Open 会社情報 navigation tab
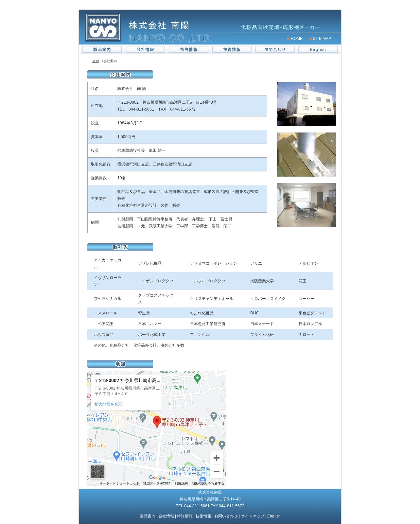 (x=145, y=49)
